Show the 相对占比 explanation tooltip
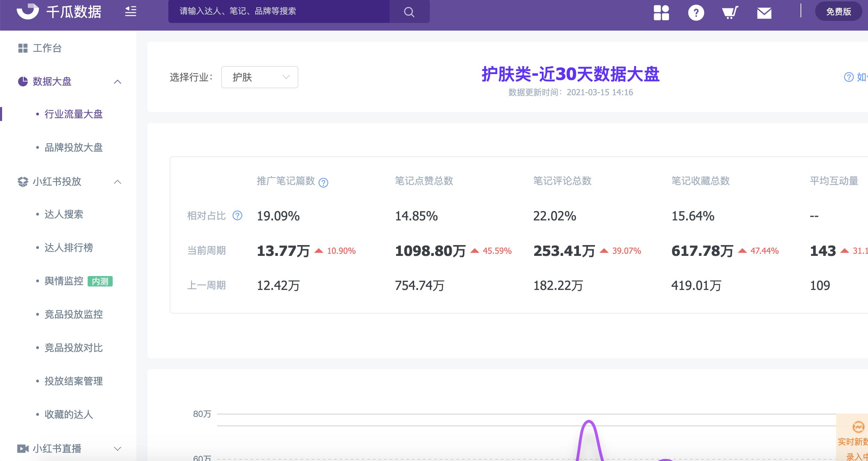 coord(237,216)
